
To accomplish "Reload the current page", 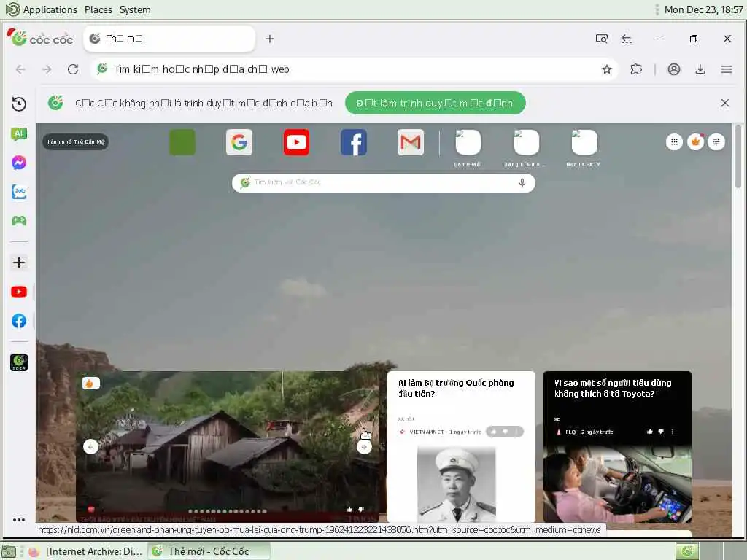I will point(73,69).
